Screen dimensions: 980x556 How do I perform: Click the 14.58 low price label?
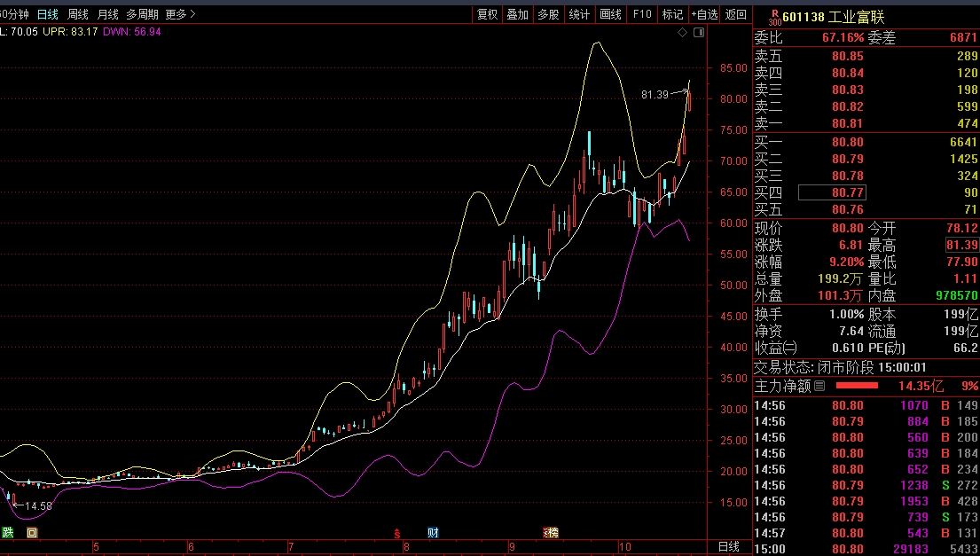(38, 506)
